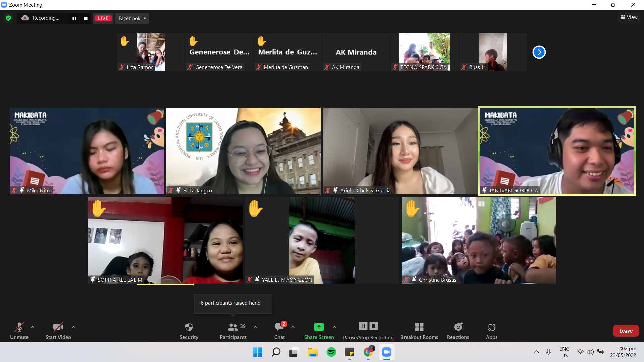Click the red Leave button

(x=626, y=331)
